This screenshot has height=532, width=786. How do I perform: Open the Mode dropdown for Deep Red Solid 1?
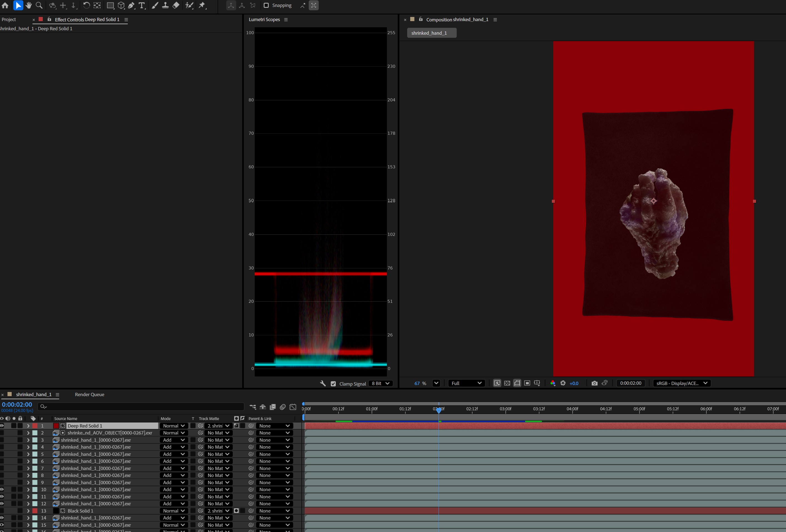(x=174, y=426)
